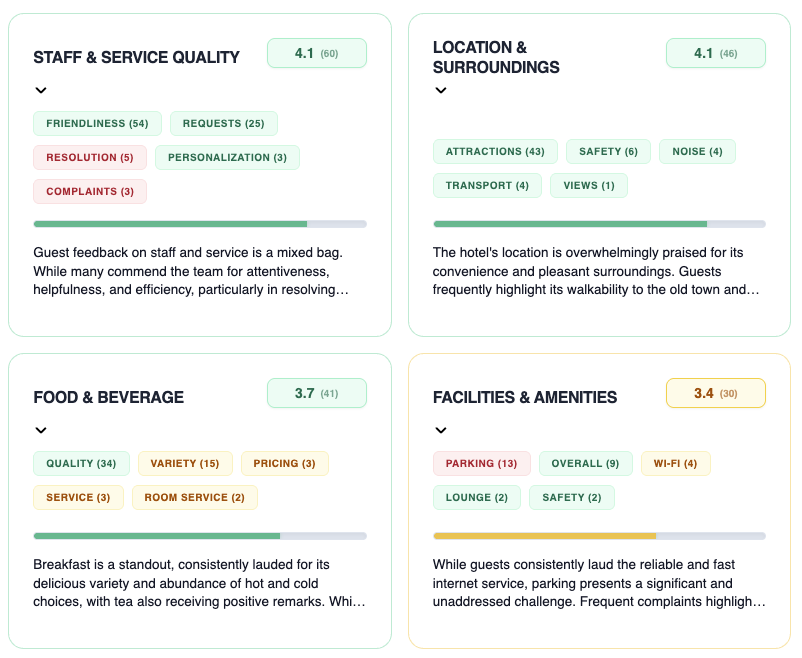Select the Complaints (3) tag
Viewport: 802px width, 658px height.
[x=90, y=191]
